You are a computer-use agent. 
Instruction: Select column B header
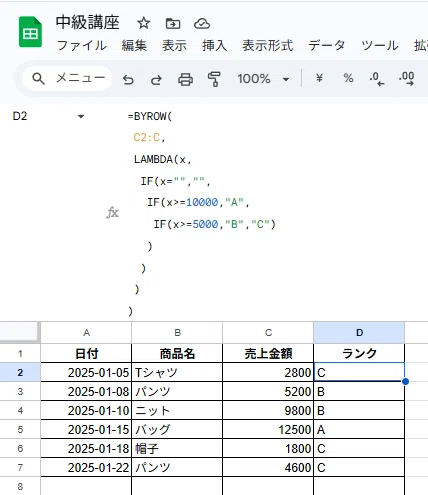(x=177, y=332)
